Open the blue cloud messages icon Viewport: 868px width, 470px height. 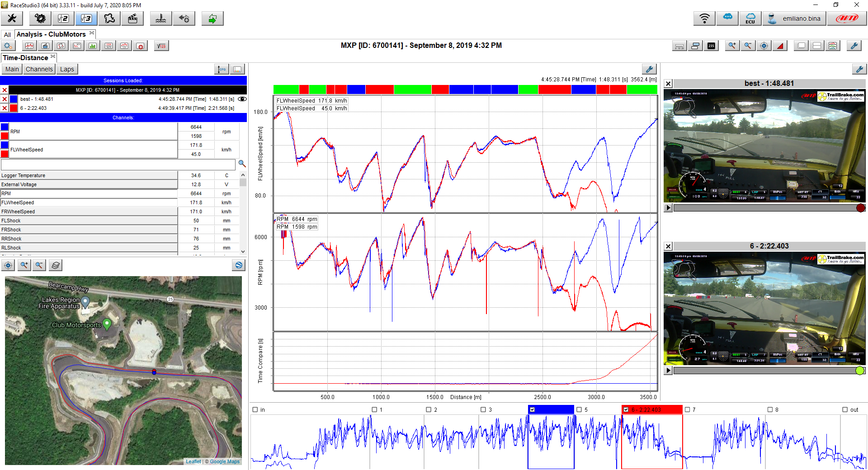(x=727, y=19)
